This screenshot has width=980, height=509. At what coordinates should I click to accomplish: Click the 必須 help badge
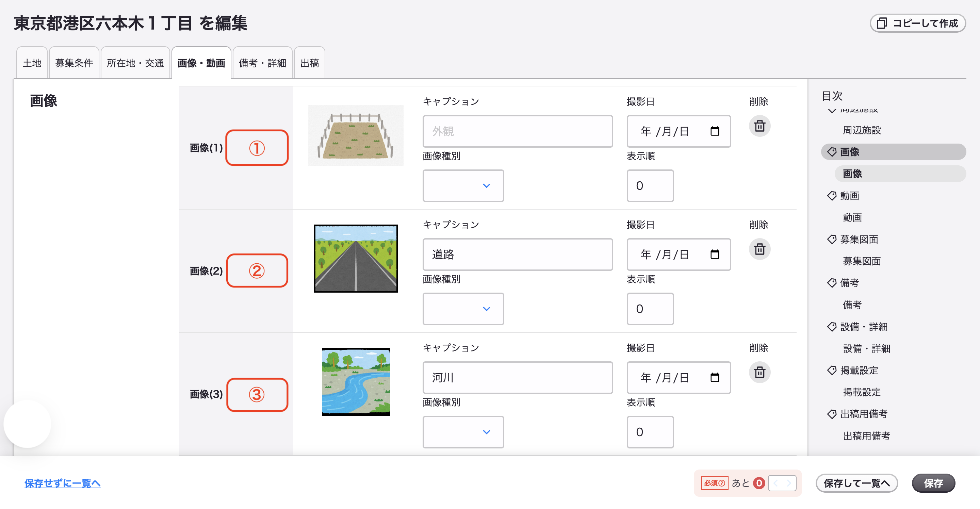714,483
